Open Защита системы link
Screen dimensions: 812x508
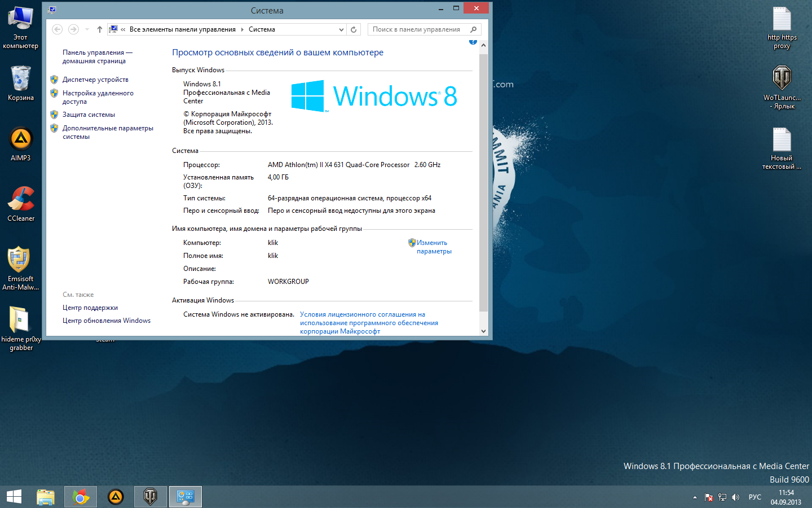(89, 115)
